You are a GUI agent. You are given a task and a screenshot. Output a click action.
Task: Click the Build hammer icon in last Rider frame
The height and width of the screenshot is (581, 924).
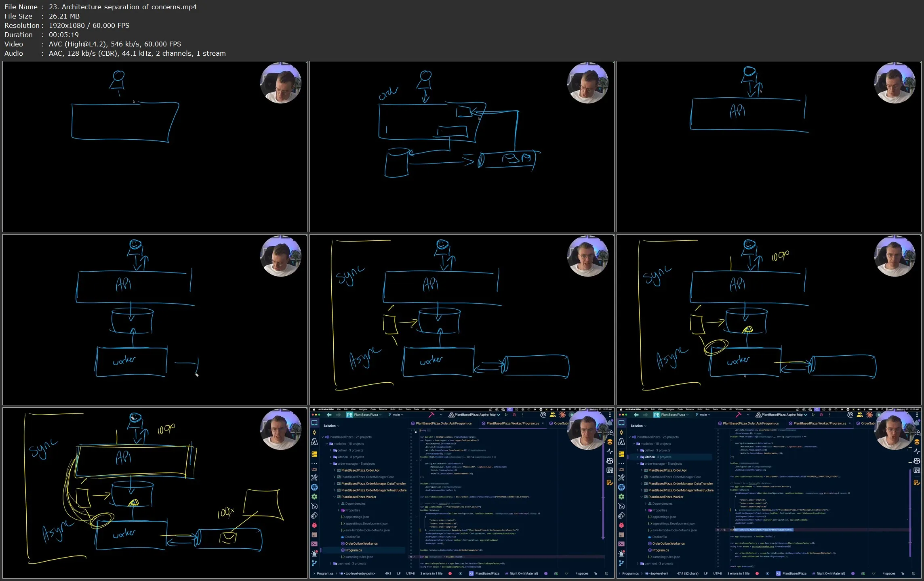(x=739, y=415)
